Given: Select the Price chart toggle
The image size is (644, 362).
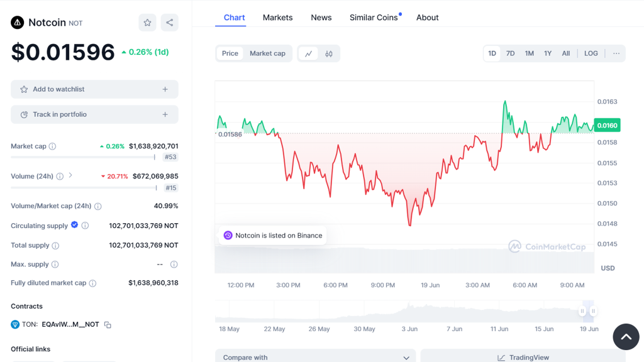Looking at the screenshot, I should 230,53.
